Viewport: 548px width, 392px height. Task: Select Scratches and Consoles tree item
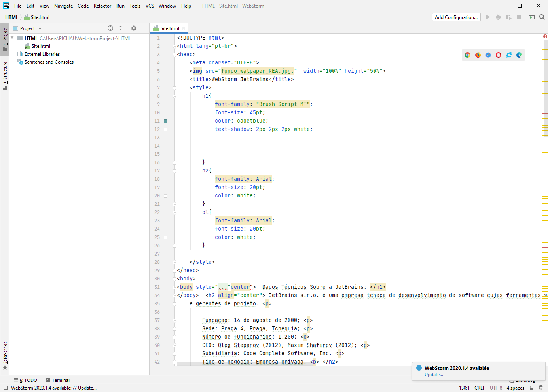click(46, 62)
